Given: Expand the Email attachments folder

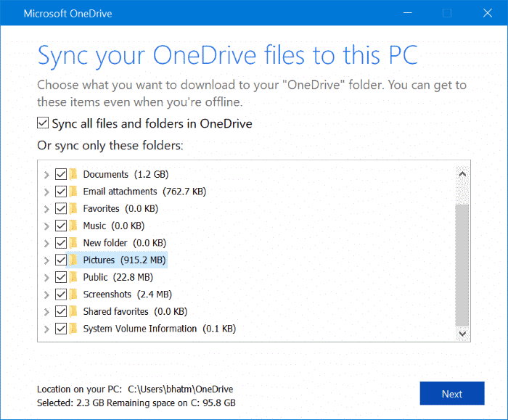Looking at the screenshot, I should point(46,192).
